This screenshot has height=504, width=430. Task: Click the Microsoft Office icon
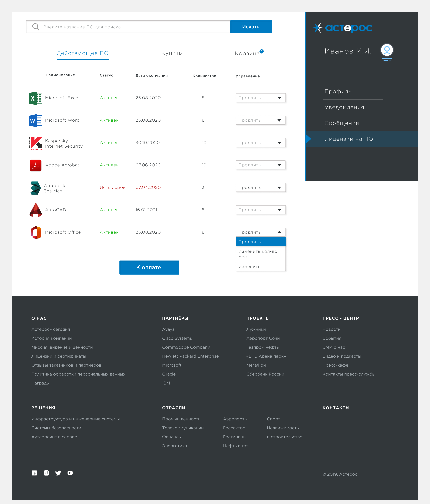(36, 233)
